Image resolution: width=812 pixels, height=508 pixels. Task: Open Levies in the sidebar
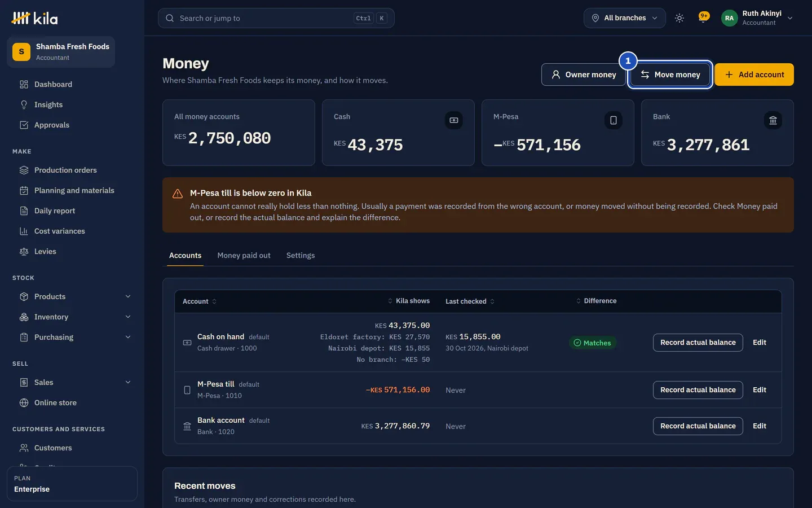[x=72, y=251]
